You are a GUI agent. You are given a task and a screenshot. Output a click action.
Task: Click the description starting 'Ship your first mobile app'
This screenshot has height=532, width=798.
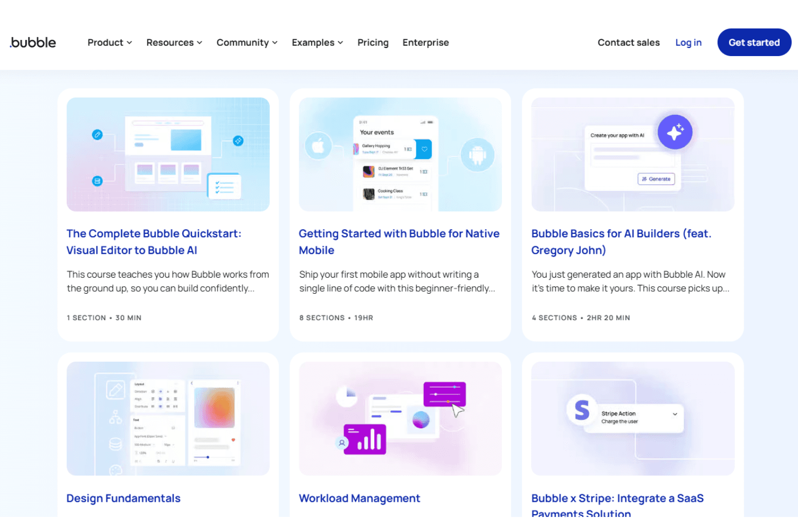[x=397, y=281]
